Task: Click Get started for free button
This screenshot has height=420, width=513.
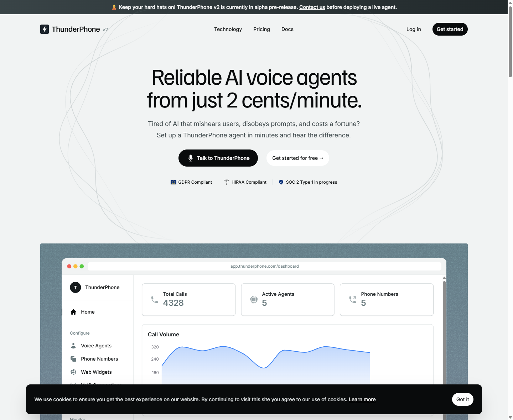Action: (298, 158)
